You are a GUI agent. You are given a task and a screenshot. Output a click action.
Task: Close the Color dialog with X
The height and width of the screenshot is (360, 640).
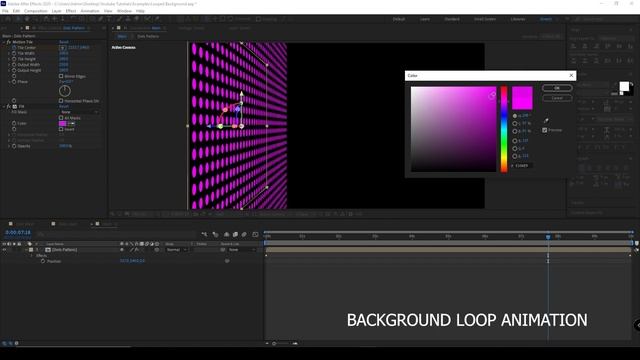pos(571,76)
